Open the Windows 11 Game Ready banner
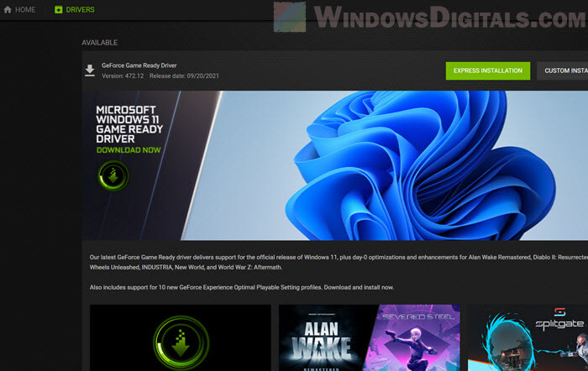 tap(335, 165)
